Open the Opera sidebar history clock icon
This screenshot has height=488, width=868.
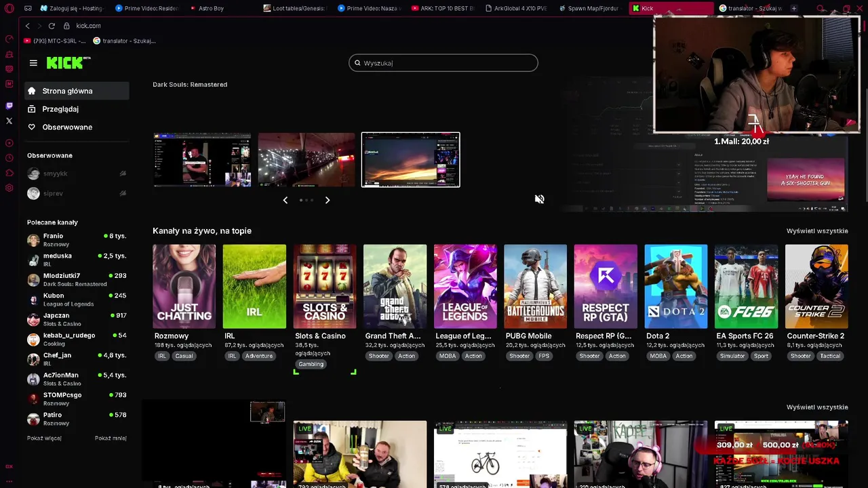click(9, 158)
